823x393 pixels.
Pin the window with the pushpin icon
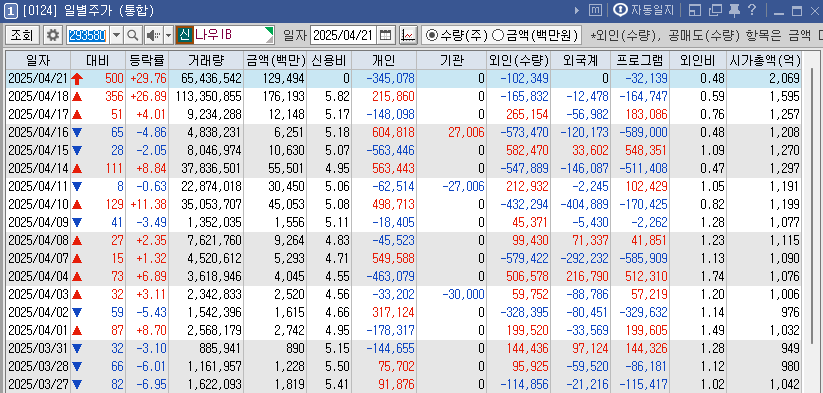click(735, 10)
